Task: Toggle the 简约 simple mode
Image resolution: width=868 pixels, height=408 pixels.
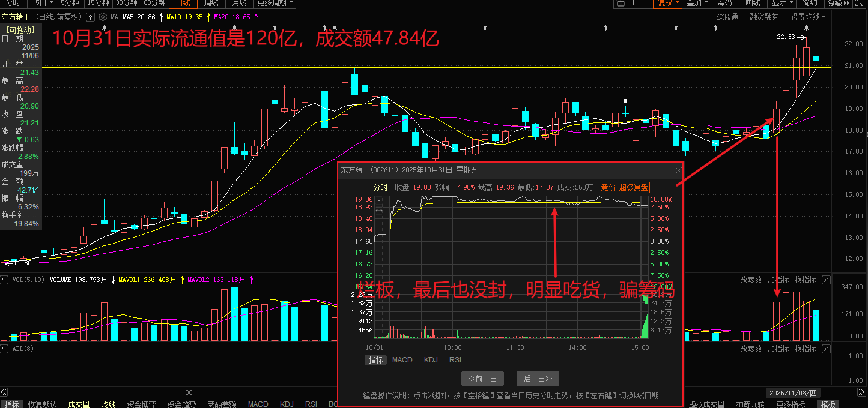Action: (x=810, y=3)
